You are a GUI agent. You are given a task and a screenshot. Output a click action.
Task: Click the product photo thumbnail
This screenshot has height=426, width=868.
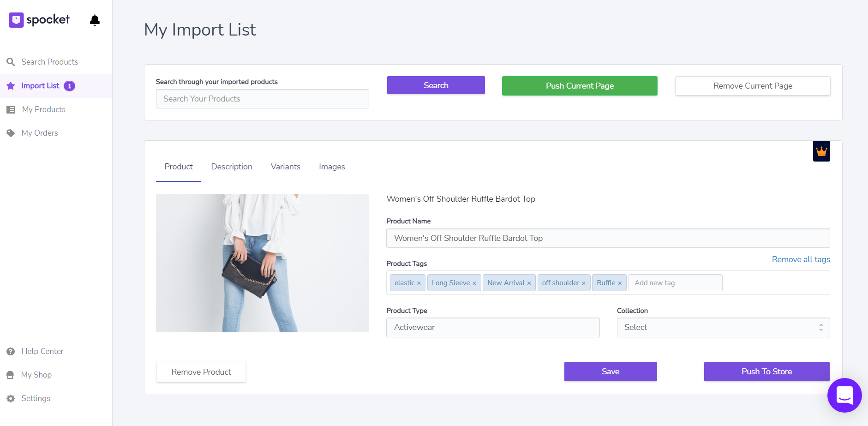(x=263, y=263)
